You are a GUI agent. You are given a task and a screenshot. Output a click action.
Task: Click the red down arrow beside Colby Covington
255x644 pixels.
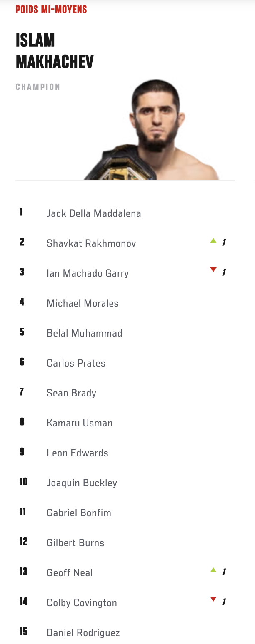(x=213, y=599)
